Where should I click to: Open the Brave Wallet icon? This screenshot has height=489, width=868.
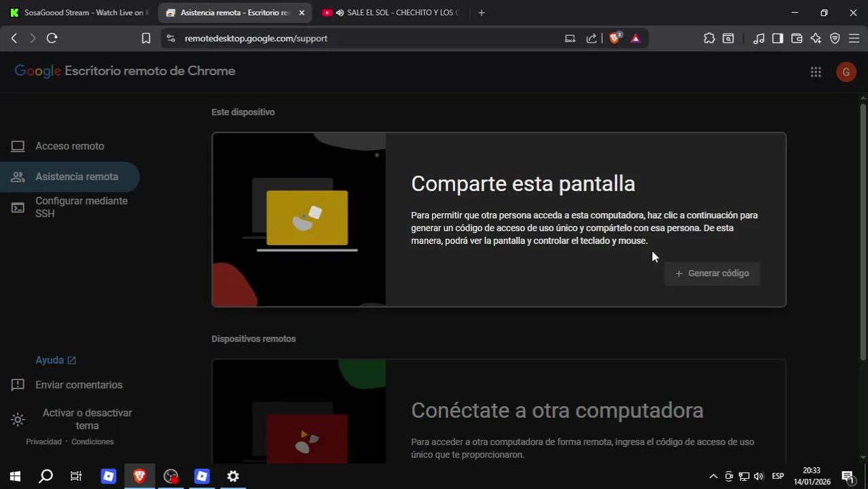pyautogui.click(x=797, y=39)
